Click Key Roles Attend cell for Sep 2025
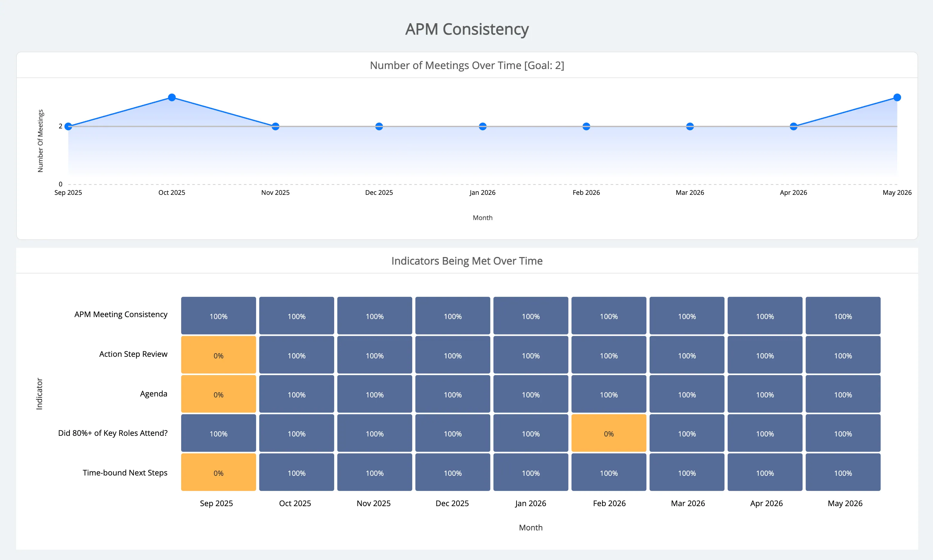The image size is (933, 560). point(219,433)
